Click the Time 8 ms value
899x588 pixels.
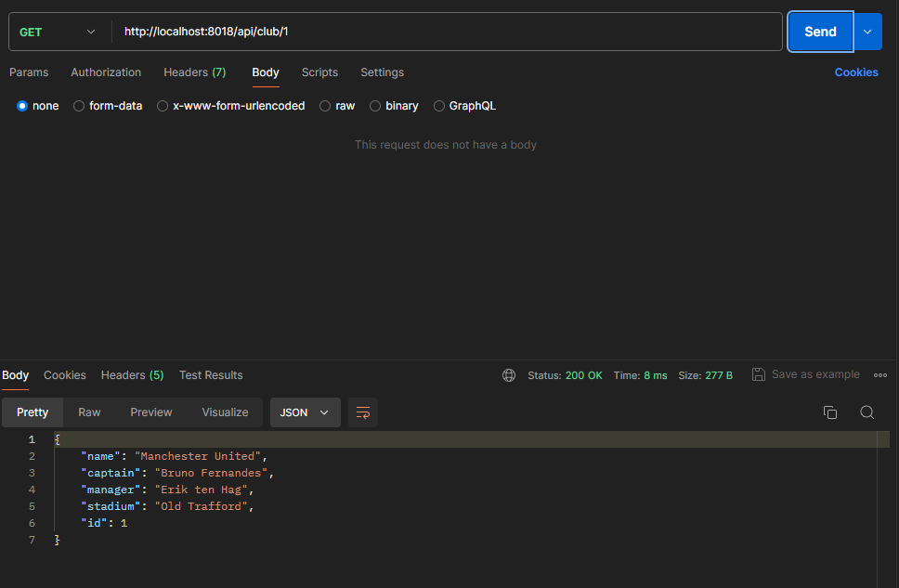click(656, 376)
